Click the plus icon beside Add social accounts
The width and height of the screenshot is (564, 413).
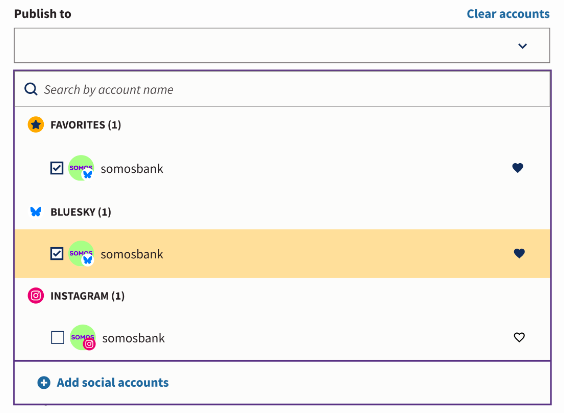pos(44,382)
